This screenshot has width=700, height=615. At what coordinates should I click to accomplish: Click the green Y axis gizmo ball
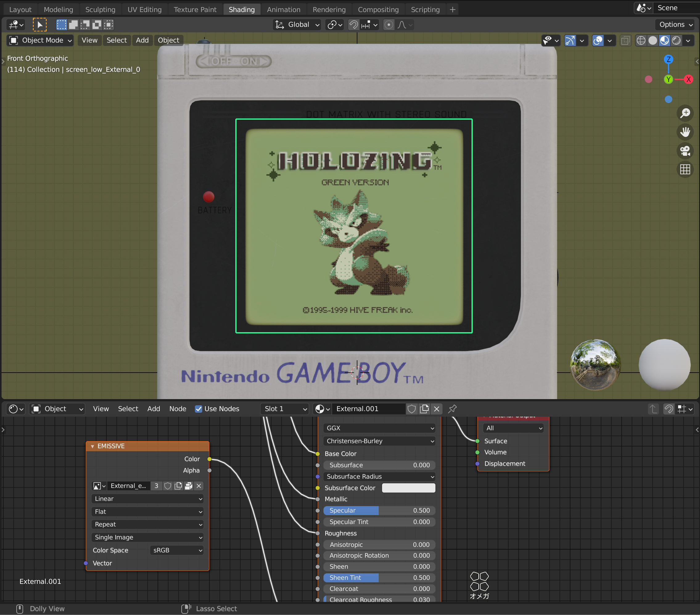click(x=668, y=80)
